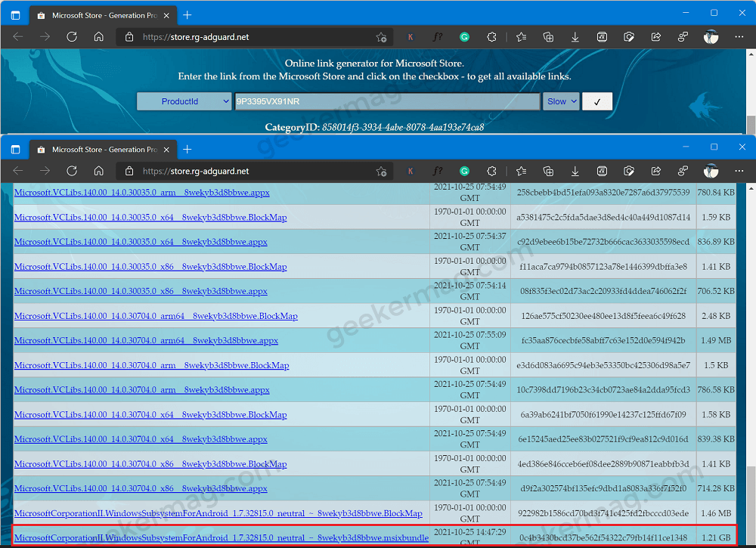Select the Microsoft Store tab in lower window
This screenshot has width=756, height=548.
pyautogui.click(x=103, y=150)
